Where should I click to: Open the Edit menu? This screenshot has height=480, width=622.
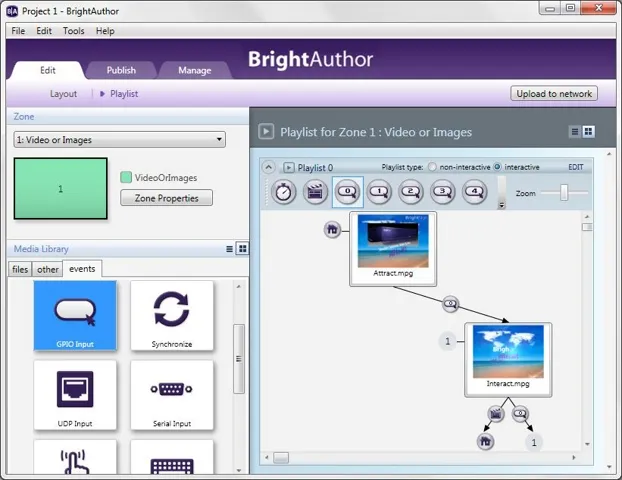click(44, 31)
